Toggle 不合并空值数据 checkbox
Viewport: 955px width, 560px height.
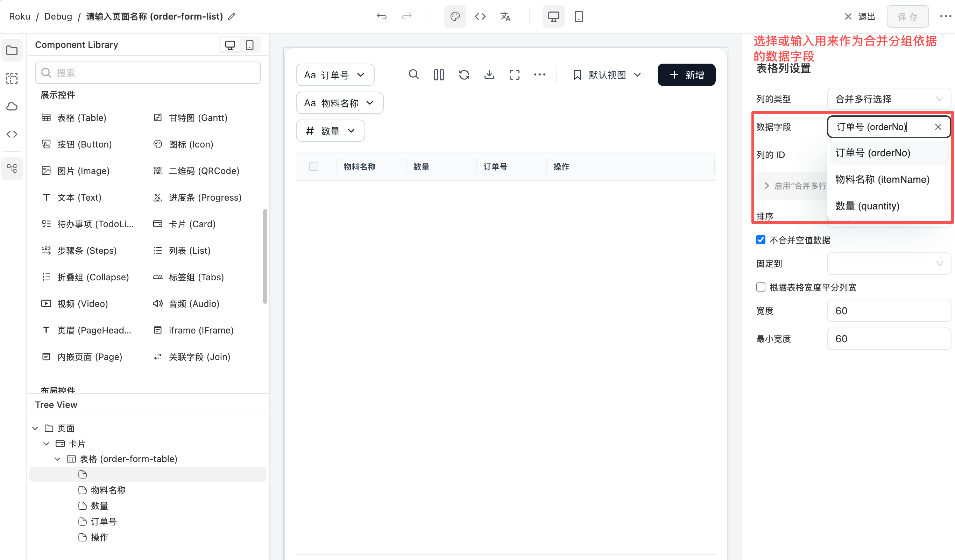[x=761, y=240]
